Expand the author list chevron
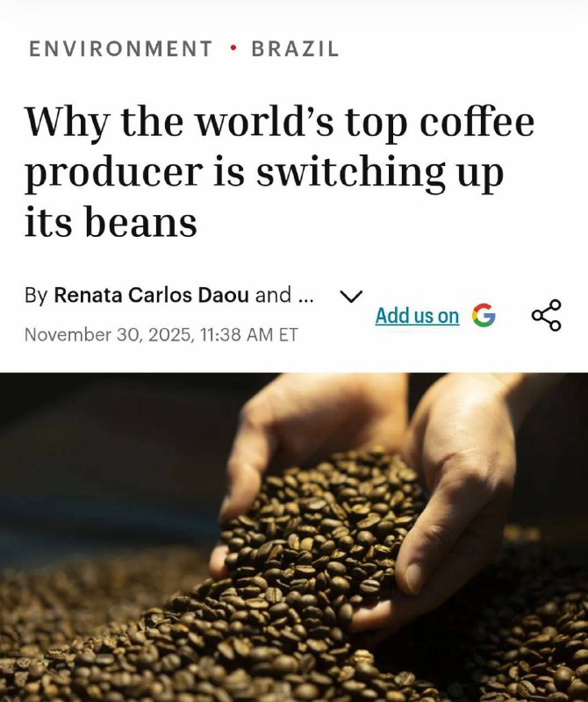 coord(351,296)
